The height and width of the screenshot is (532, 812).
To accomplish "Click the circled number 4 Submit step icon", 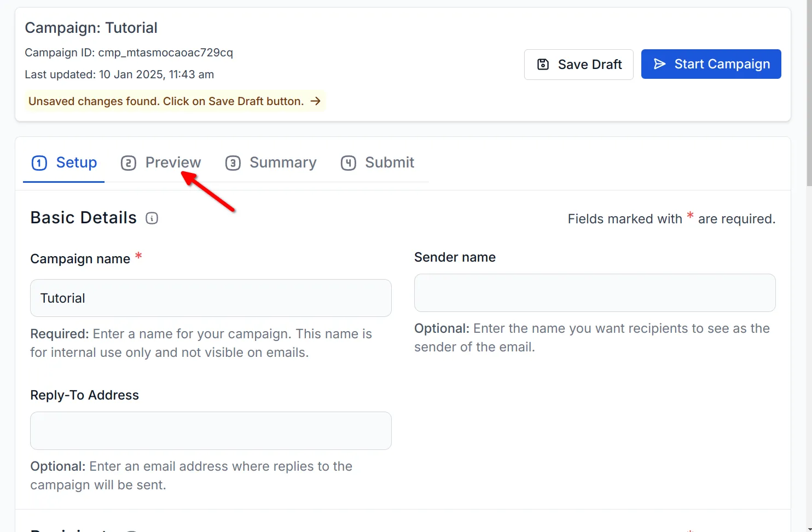I will 348,163.
